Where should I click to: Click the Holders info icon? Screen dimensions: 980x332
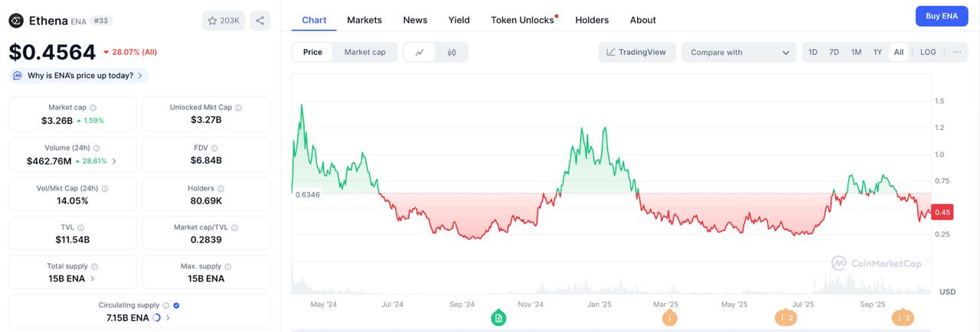point(221,188)
